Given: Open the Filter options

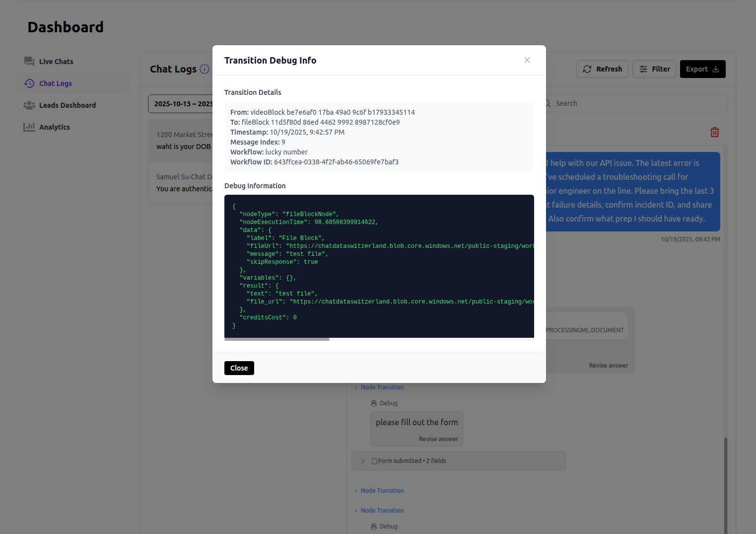Looking at the screenshot, I should click(x=654, y=69).
